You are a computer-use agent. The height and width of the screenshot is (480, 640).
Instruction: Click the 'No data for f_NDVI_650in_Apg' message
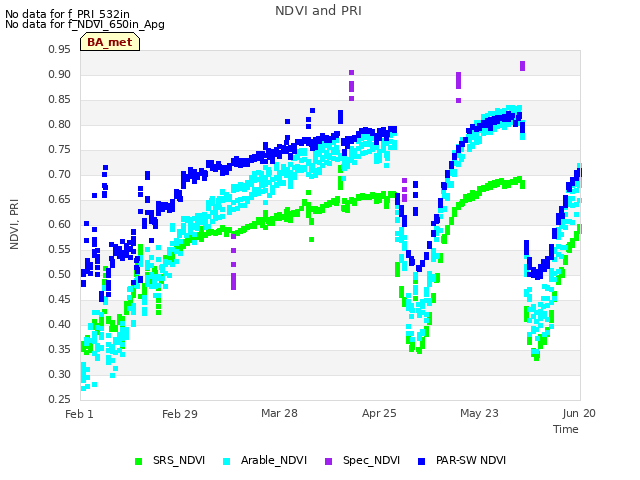point(85,24)
